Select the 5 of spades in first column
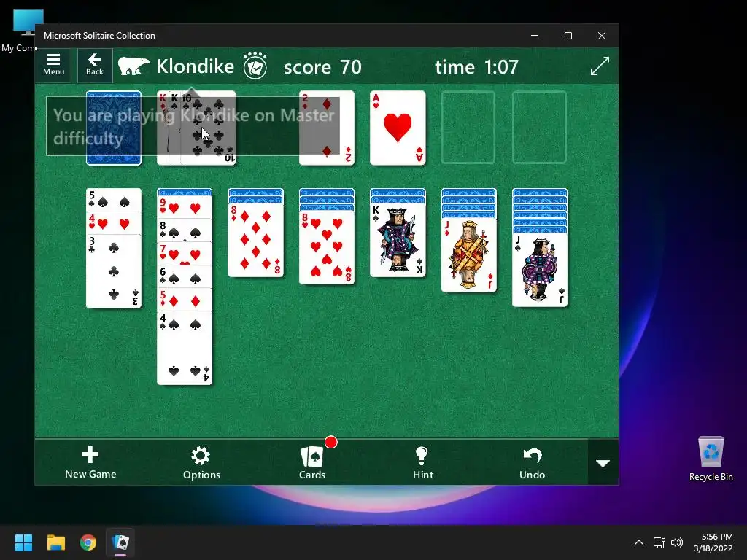Viewport: 747px width, 560px height. 114,200
